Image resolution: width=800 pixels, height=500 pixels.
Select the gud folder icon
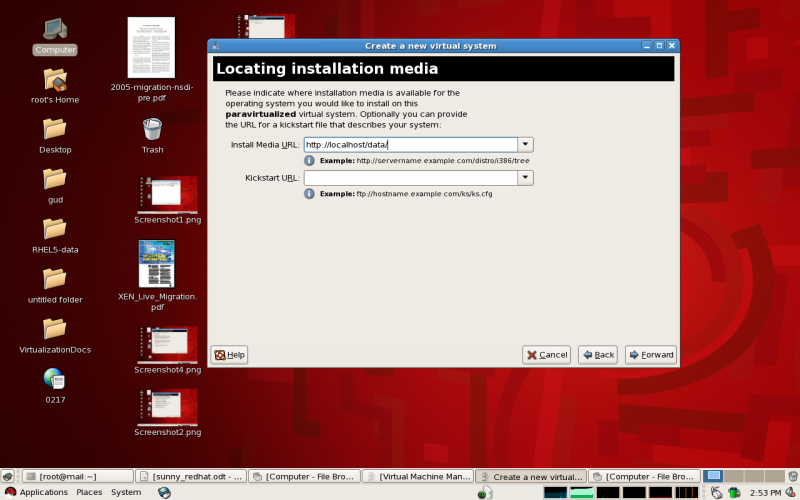(x=55, y=180)
